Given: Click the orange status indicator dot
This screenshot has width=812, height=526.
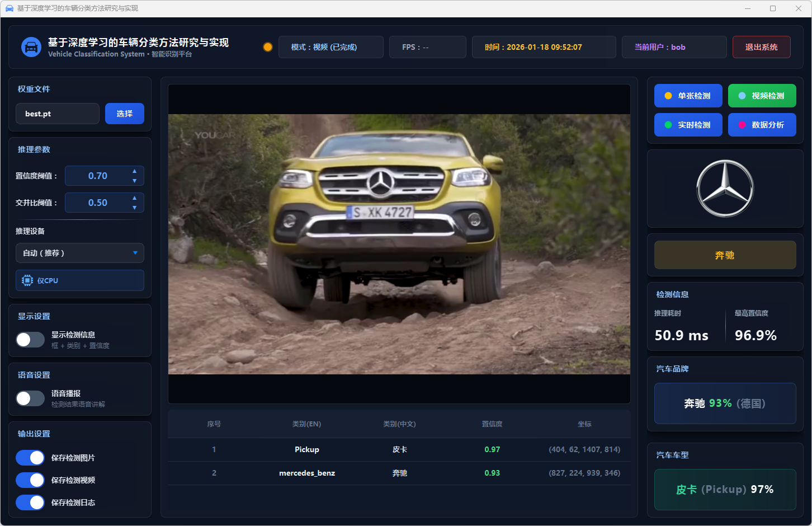Looking at the screenshot, I should (268, 47).
